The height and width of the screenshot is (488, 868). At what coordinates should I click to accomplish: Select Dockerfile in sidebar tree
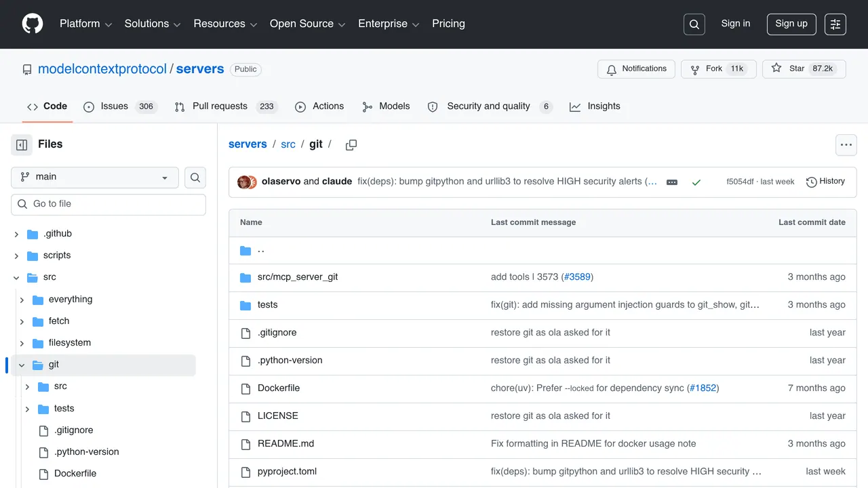[75, 474]
